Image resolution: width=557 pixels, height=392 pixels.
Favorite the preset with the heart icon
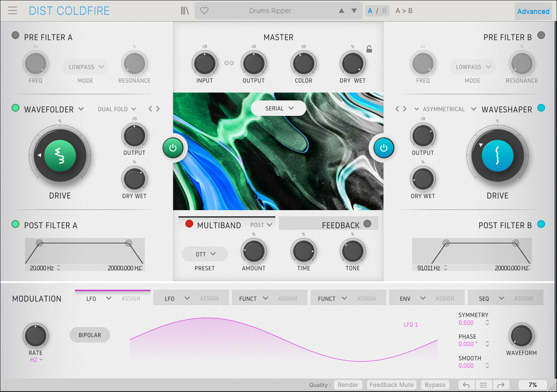pos(204,11)
